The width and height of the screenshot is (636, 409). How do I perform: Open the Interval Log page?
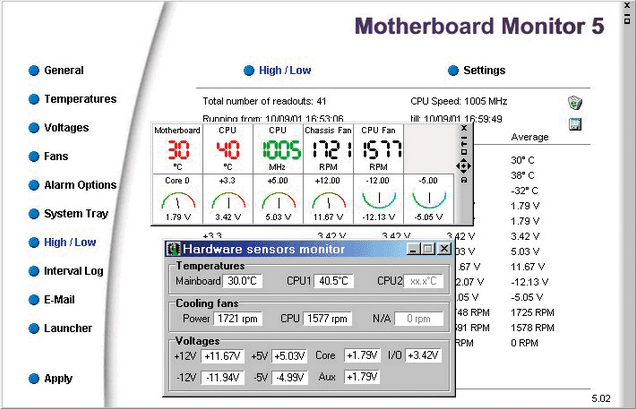click(66, 271)
